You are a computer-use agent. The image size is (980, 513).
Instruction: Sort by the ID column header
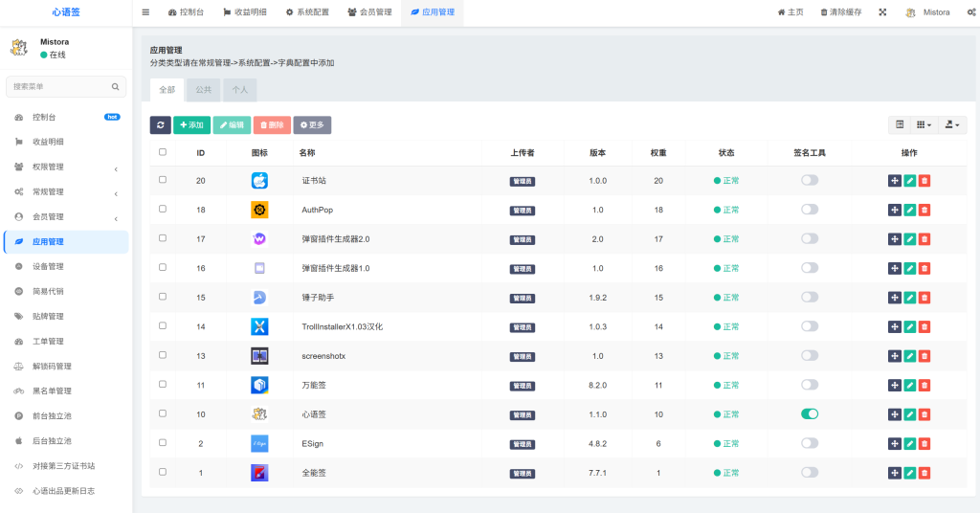tap(201, 153)
